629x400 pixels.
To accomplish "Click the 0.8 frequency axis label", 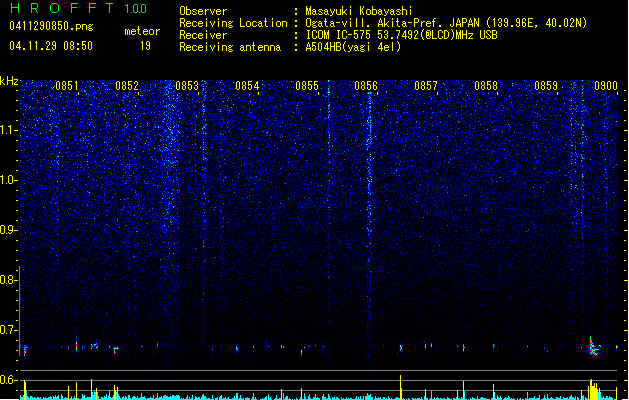I will tap(9, 280).
